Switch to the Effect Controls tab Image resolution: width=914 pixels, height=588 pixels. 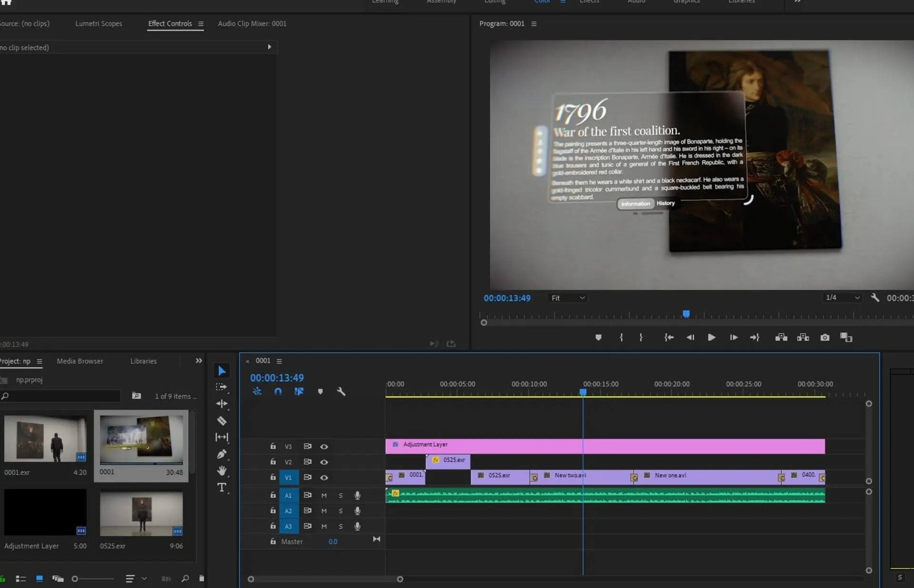170,23
